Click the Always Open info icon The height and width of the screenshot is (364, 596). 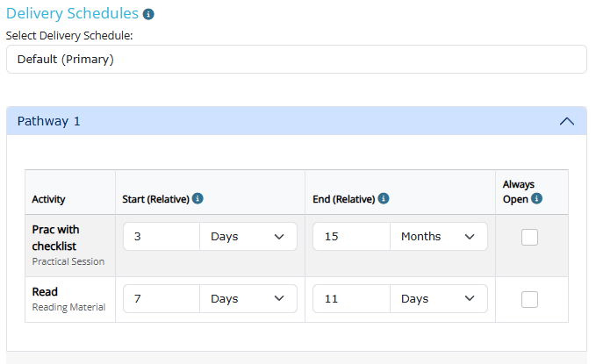pos(536,199)
